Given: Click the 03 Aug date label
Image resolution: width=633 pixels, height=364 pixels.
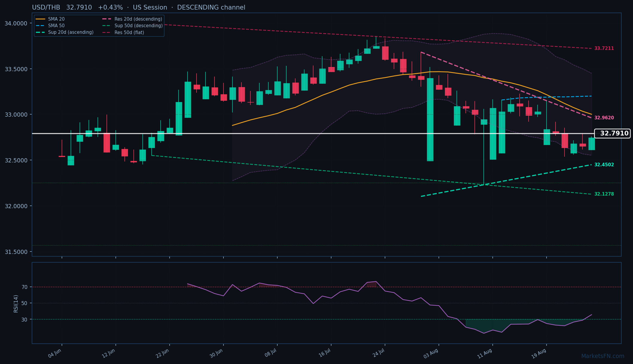Looking at the screenshot, I should coord(431,354).
